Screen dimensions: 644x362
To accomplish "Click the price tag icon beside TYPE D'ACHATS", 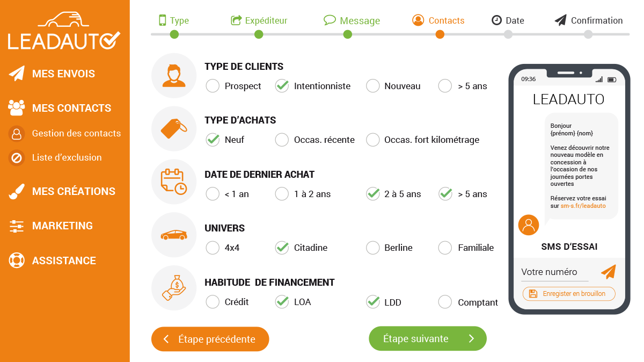I will pos(174,129).
